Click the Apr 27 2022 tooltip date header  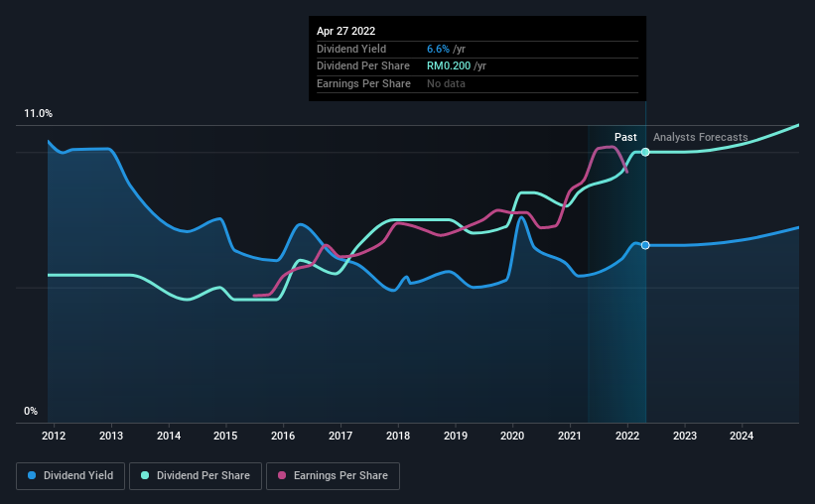[345, 31]
